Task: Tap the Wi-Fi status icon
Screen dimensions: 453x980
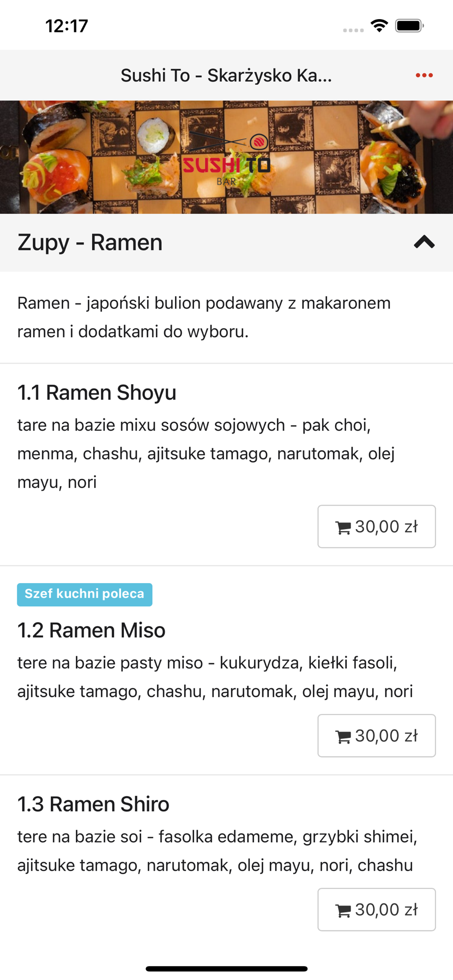Action: [379, 25]
